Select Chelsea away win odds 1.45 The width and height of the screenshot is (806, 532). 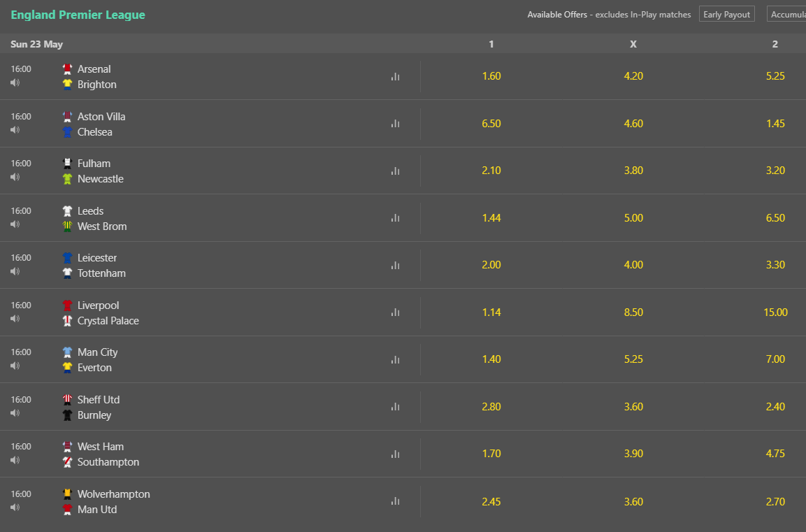click(x=775, y=123)
